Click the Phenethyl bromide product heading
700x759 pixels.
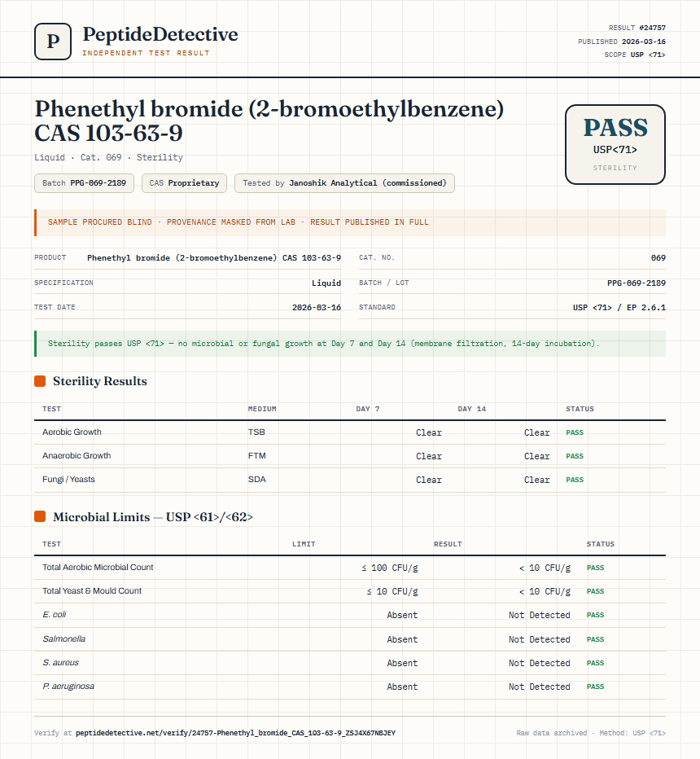(269, 121)
